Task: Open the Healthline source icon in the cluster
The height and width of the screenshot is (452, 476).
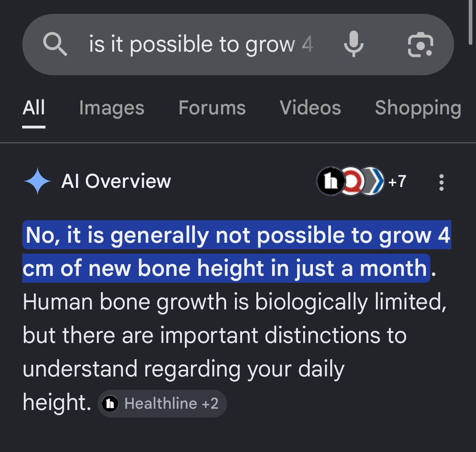Action: click(331, 181)
